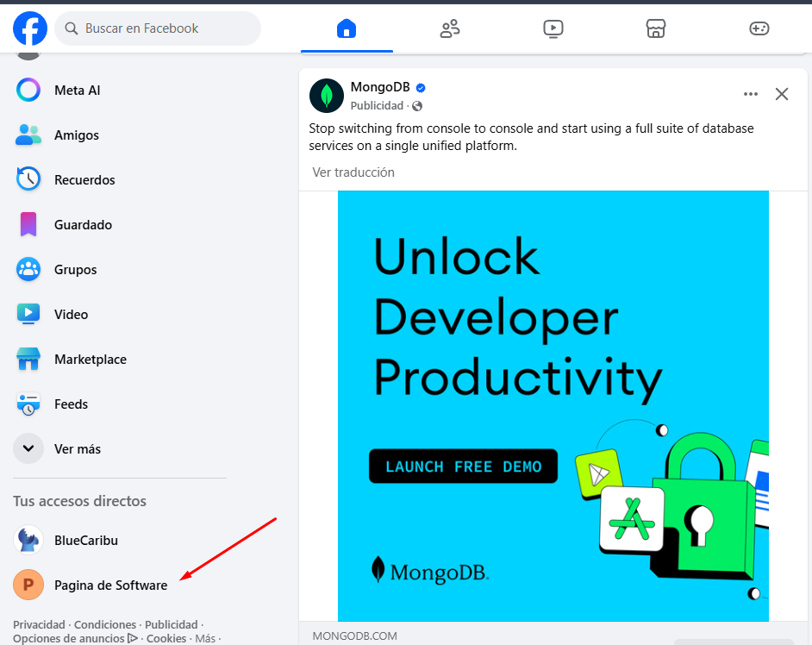This screenshot has height=645, width=812.
Task: Click the MONGODB.COM link caption
Action: [355, 636]
